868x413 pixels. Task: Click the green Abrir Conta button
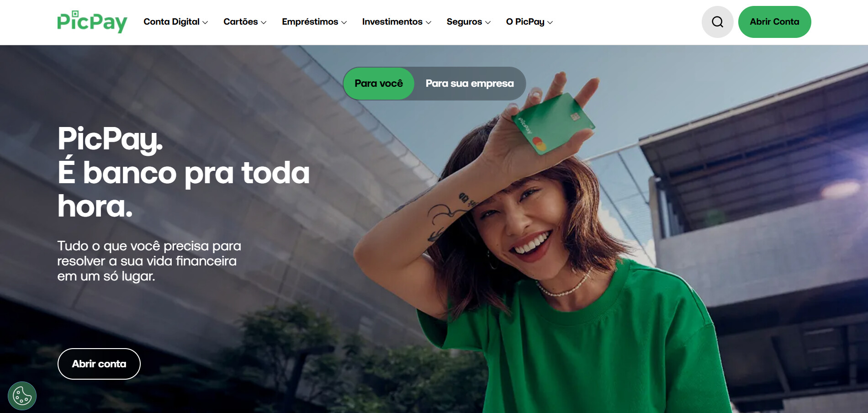[774, 22]
